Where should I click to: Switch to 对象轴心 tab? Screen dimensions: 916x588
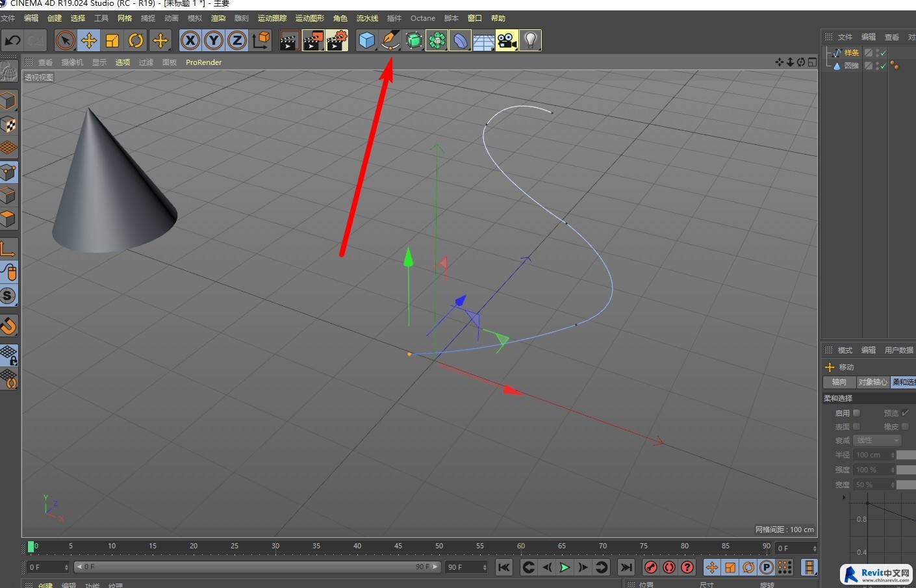coord(872,382)
